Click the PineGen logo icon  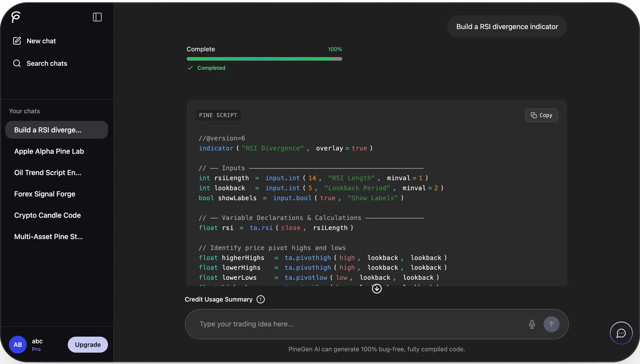16,17
